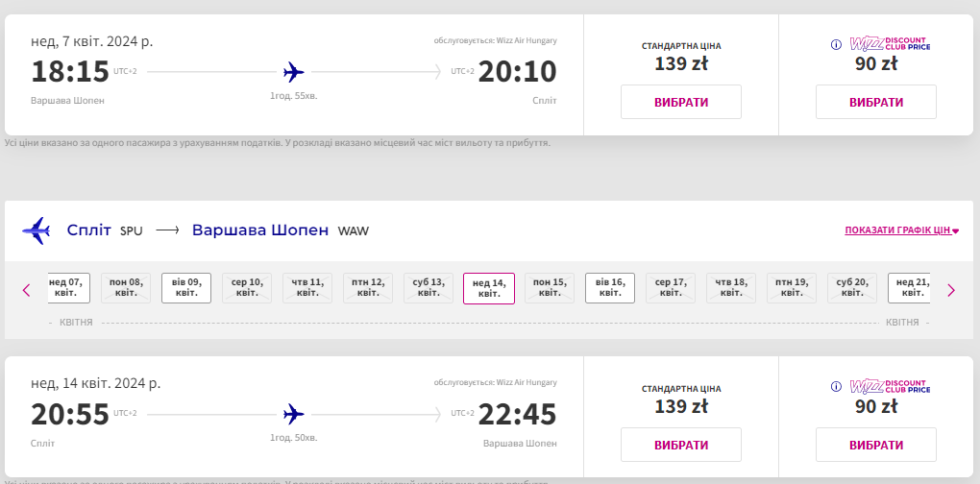Go to earlier dates with the left arrow

[27, 289]
